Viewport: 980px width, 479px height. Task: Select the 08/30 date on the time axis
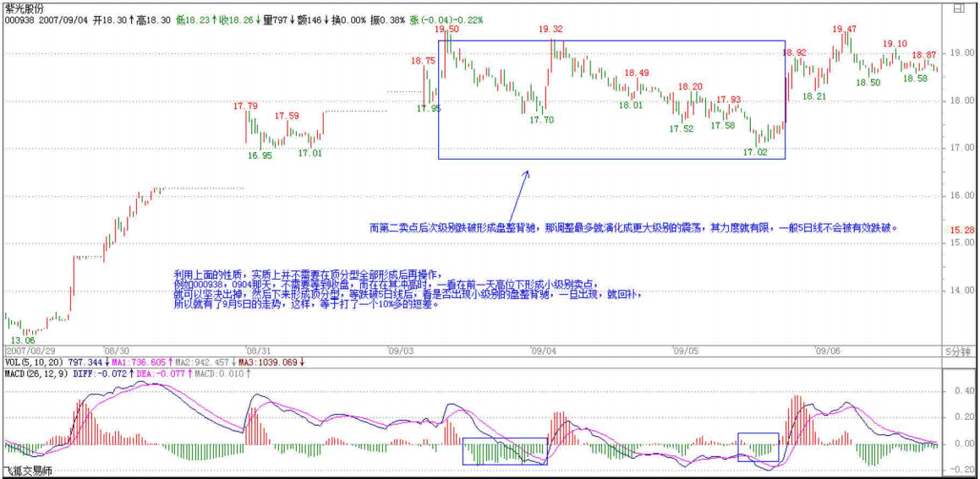click(116, 350)
